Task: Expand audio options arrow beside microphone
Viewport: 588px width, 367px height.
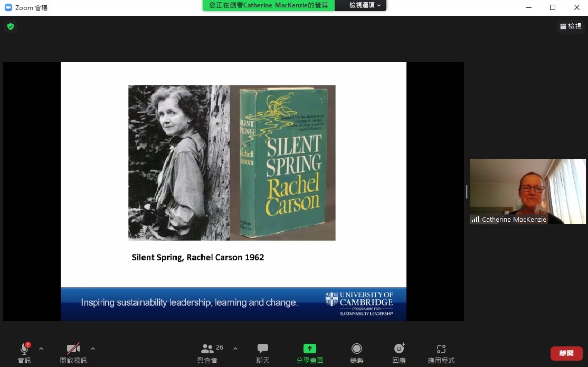Action: click(x=41, y=349)
